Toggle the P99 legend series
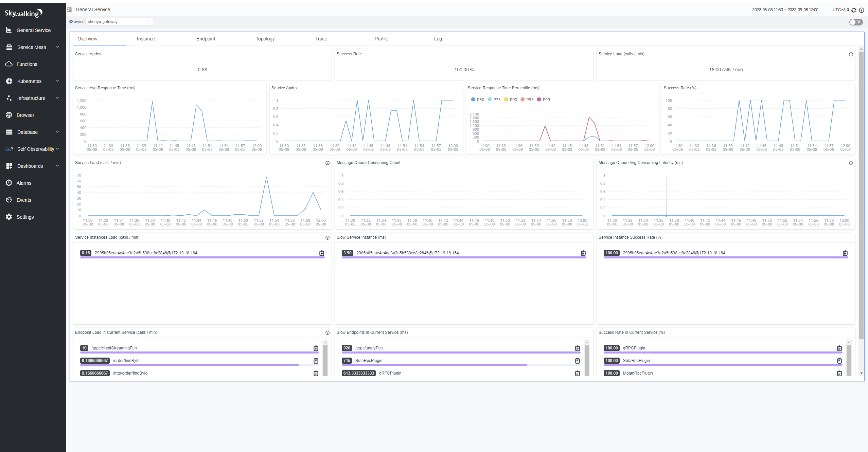Viewport: 868px width, 452px height. point(543,100)
